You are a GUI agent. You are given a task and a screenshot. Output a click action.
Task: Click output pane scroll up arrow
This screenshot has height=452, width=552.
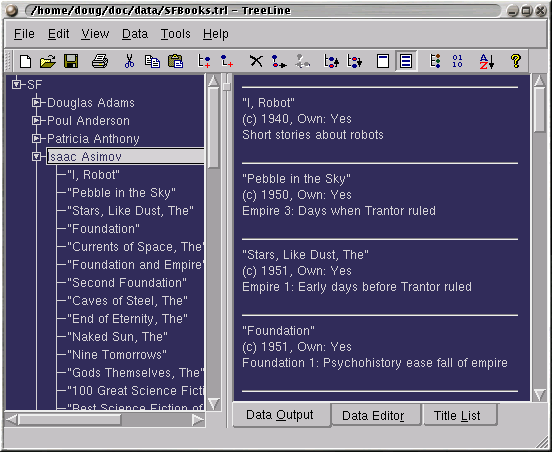[539, 81]
